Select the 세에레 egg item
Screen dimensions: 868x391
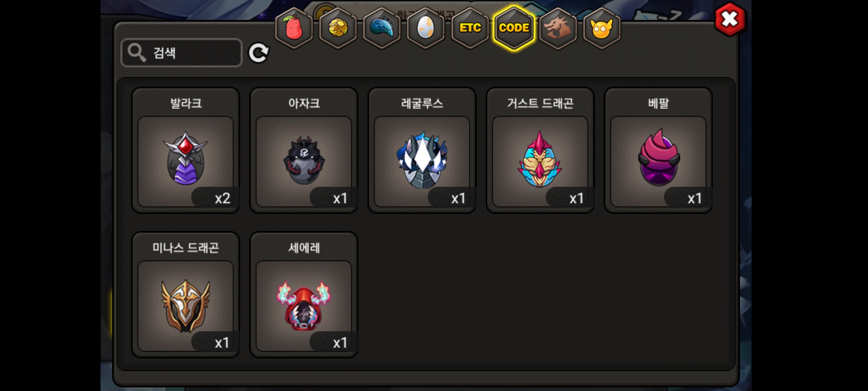(x=304, y=295)
